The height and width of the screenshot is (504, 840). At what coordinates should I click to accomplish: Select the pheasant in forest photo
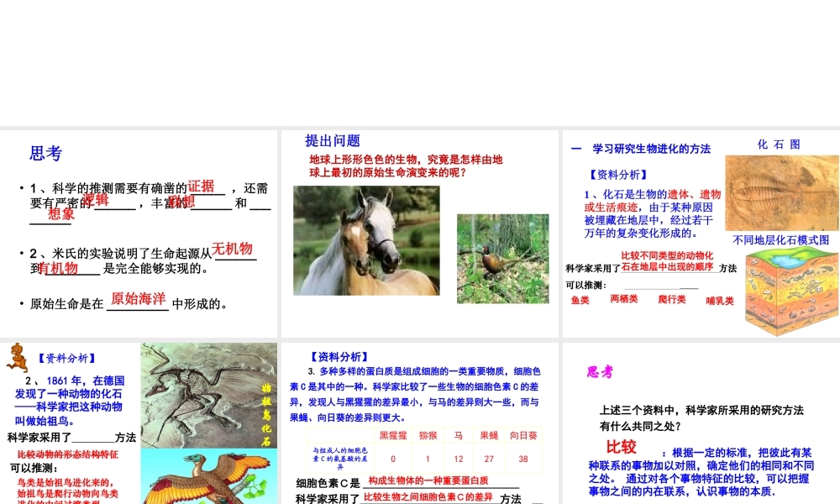502,259
